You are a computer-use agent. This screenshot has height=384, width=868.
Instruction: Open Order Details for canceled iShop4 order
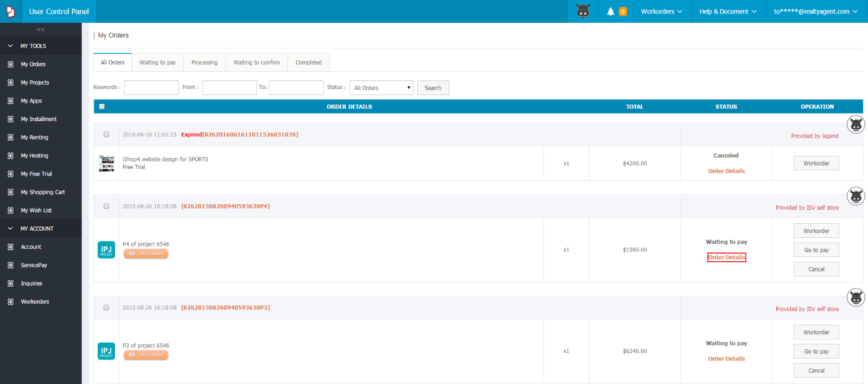(x=726, y=171)
